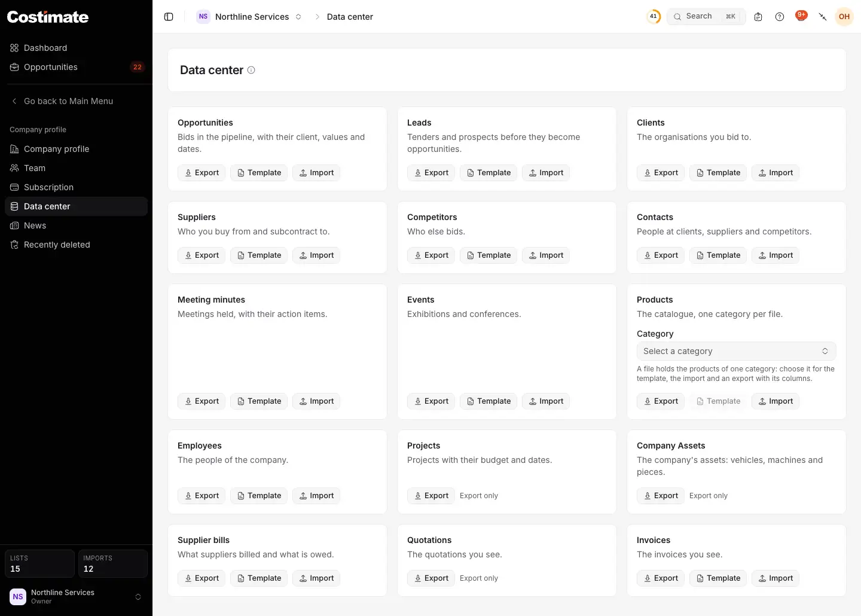Download the Opportunities template
Image resolution: width=861 pixels, height=616 pixels.
click(x=259, y=173)
